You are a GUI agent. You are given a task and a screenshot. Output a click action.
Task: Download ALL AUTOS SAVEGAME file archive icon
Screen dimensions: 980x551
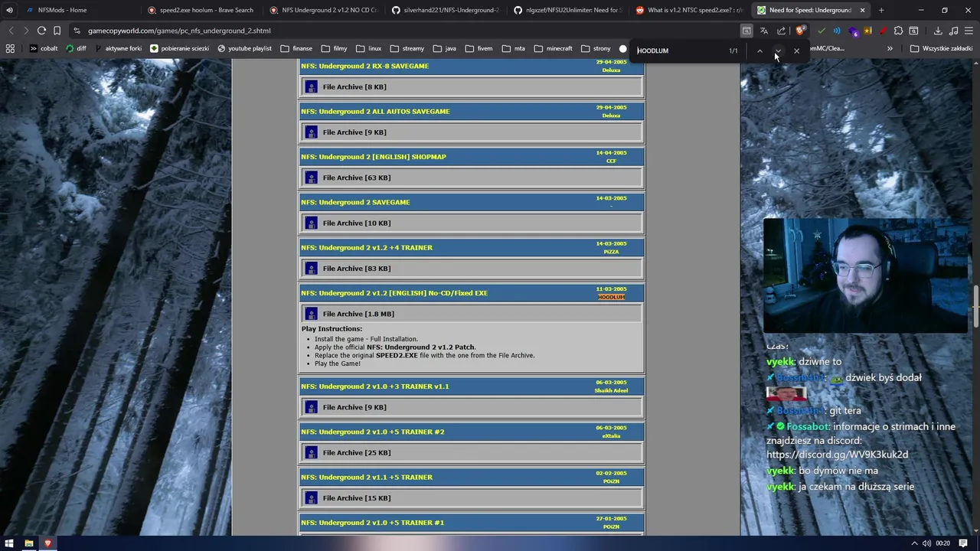[x=311, y=132]
